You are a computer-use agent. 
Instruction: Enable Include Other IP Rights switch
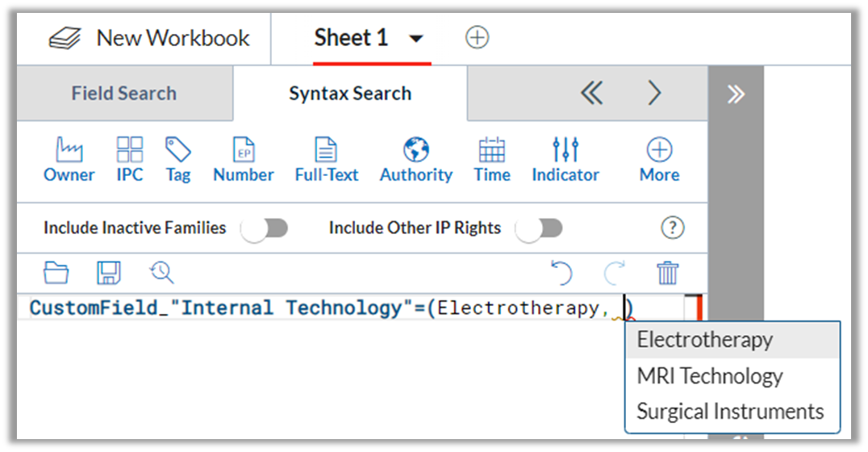tap(539, 228)
